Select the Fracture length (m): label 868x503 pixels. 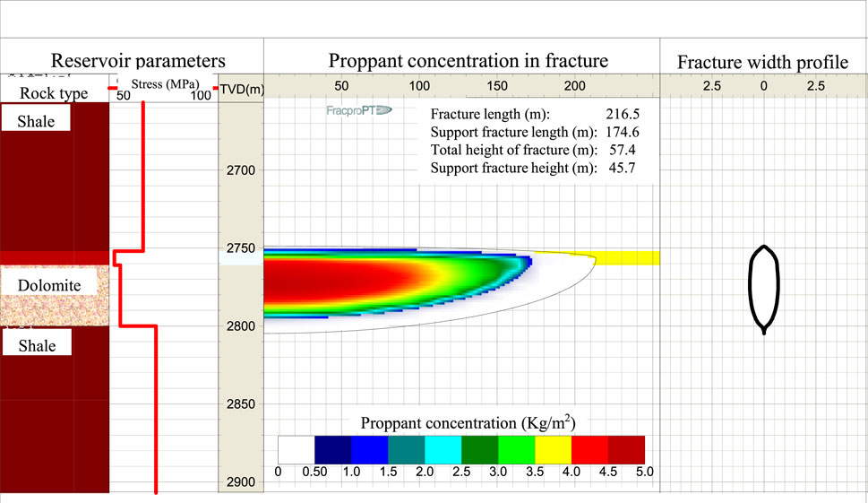pyautogui.click(x=490, y=114)
